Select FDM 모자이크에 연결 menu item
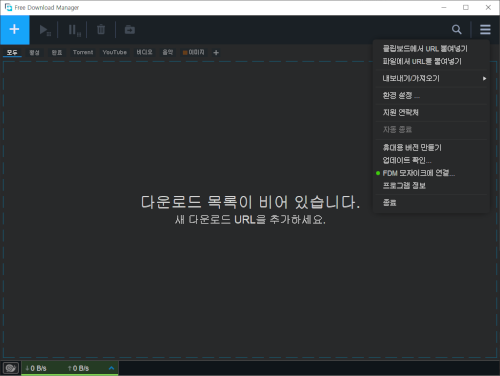Viewport: 500px width, 376px height. click(x=431, y=173)
